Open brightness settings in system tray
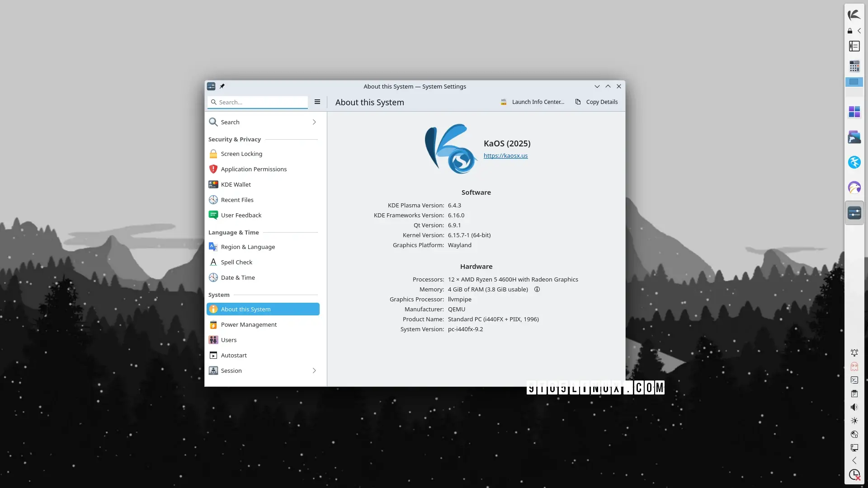This screenshot has height=488, width=868. [x=854, y=421]
